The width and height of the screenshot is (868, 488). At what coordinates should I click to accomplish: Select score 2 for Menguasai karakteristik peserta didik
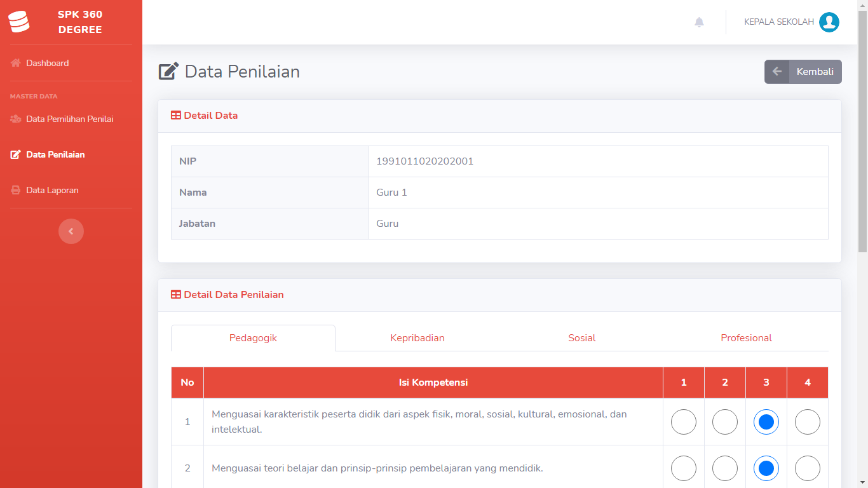pos(725,422)
